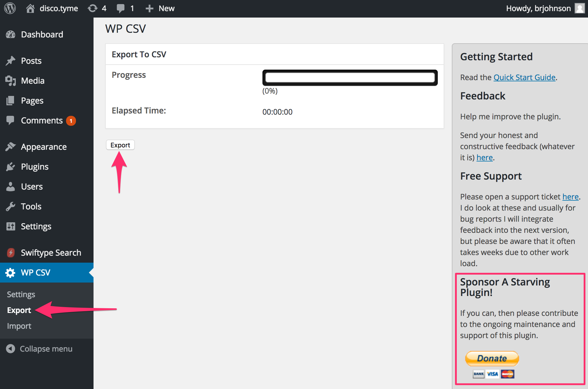Click the WP CSV gear icon

(11, 273)
